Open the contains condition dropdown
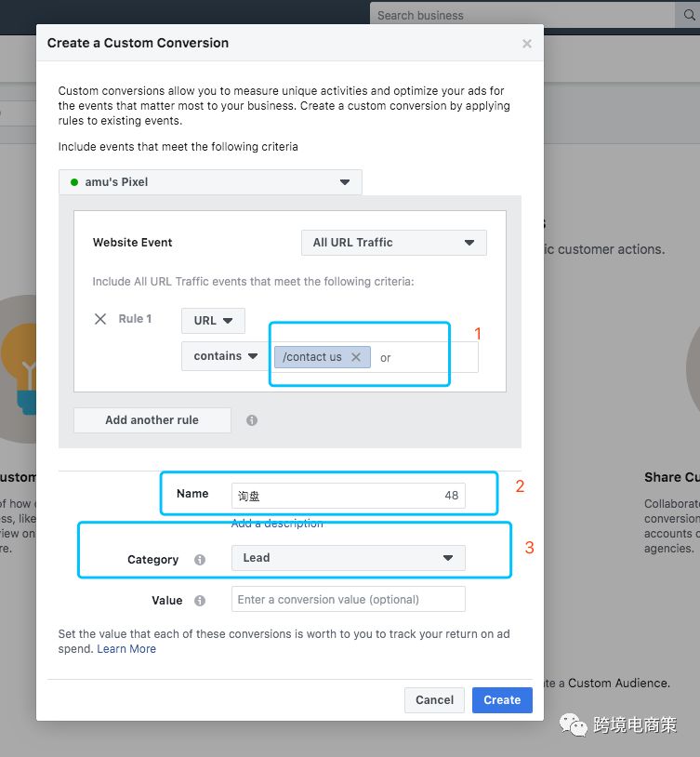The height and width of the screenshot is (757, 700). tap(225, 356)
